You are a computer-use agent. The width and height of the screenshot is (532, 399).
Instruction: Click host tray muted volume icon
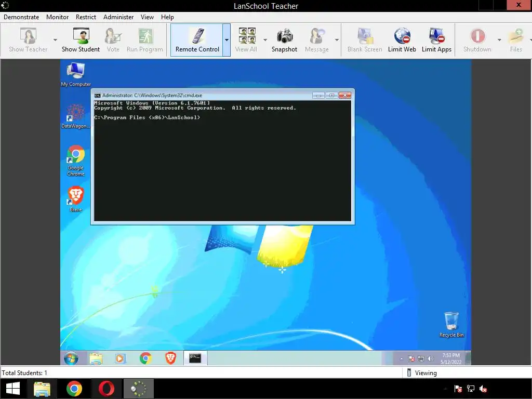[483, 389]
